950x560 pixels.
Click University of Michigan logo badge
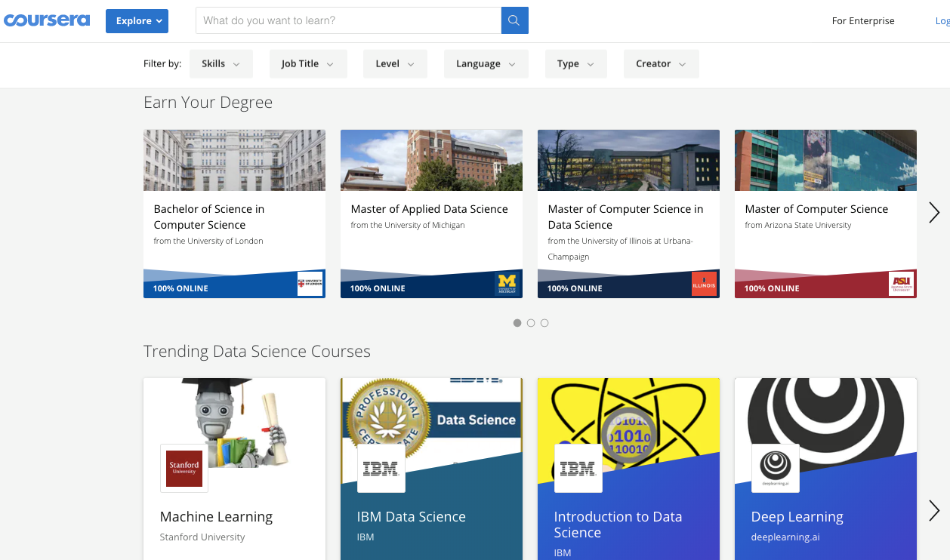[x=507, y=284]
